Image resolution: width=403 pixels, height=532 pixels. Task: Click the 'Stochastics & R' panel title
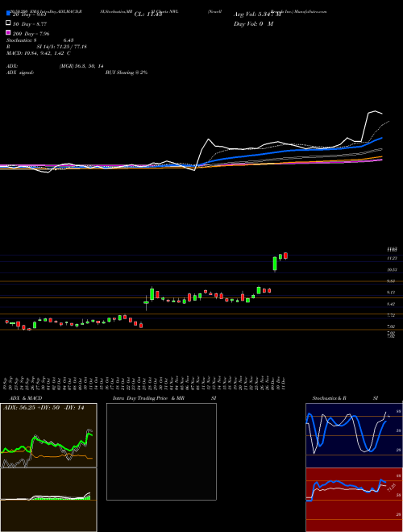pyautogui.click(x=329, y=398)
